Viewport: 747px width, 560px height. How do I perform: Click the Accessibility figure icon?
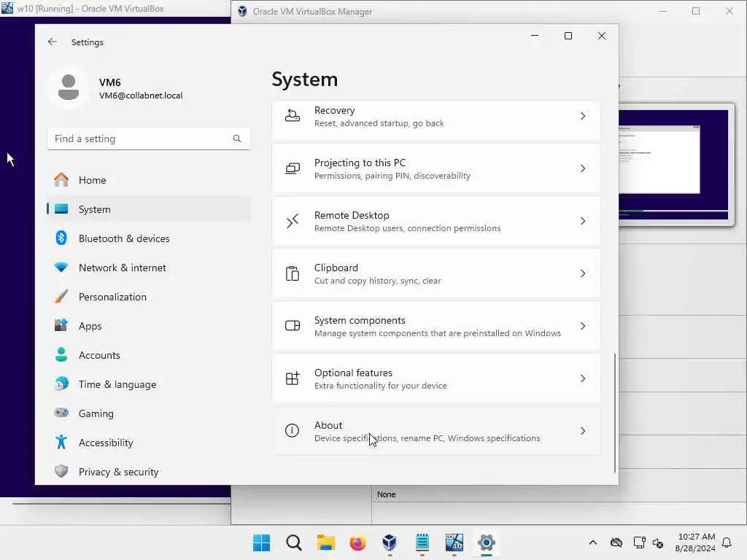[61, 443]
